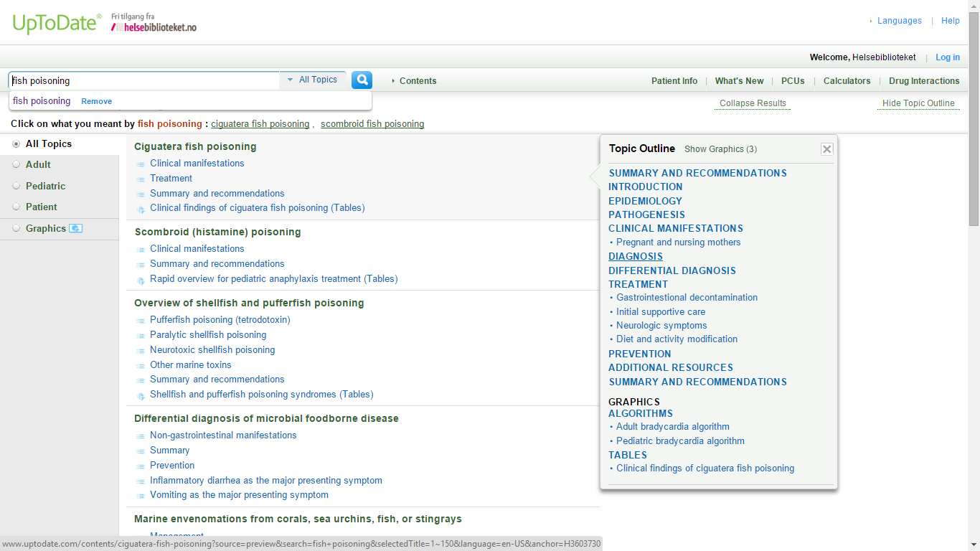Open Calculators menu item
980x551 pixels.
click(847, 81)
